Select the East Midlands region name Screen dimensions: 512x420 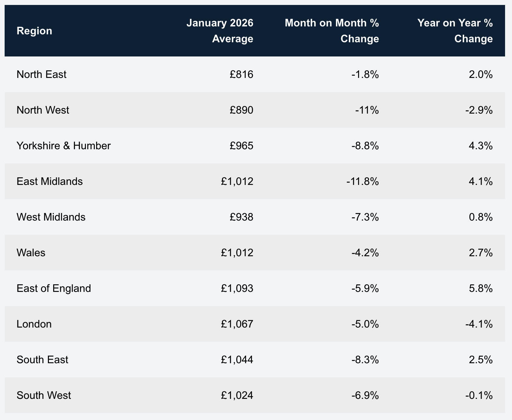(50, 181)
